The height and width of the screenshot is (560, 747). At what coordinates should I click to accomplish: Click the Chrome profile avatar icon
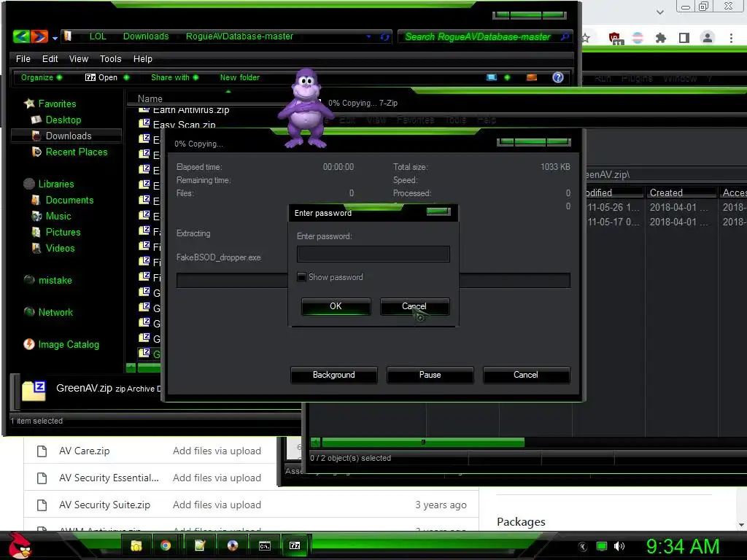pyautogui.click(x=708, y=38)
